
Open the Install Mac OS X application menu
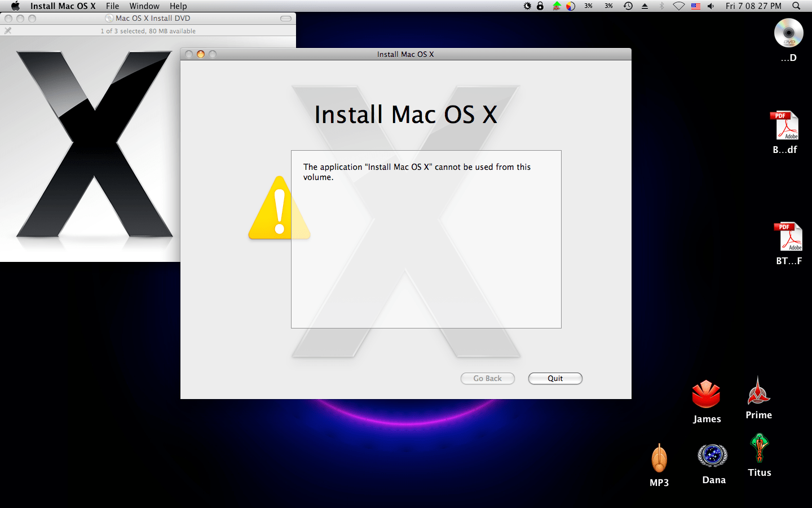(x=63, y=6)
